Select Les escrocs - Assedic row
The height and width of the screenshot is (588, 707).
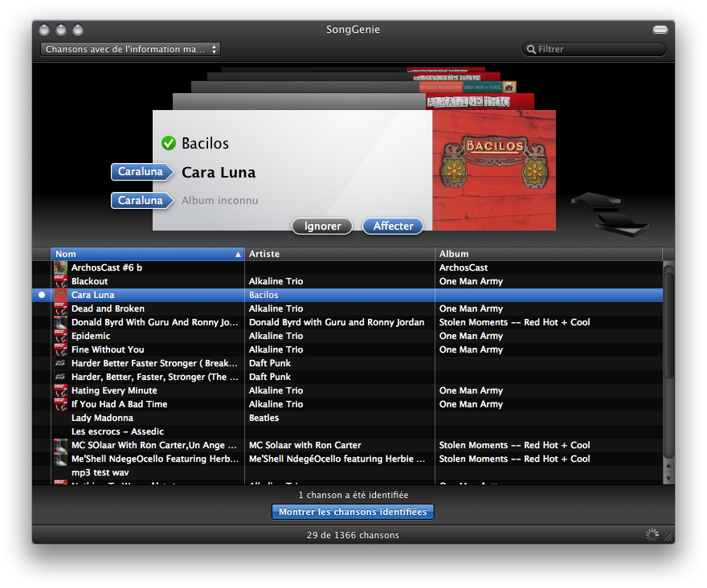pos(347,431)
